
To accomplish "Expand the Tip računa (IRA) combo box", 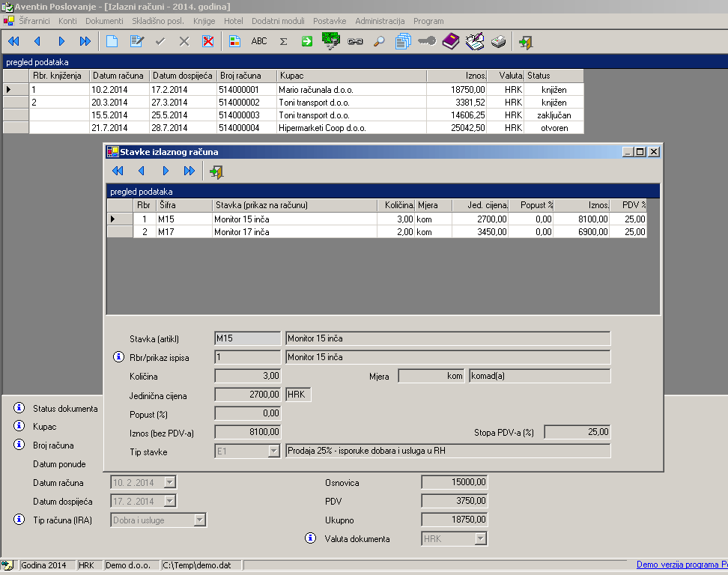I will 199,520.
